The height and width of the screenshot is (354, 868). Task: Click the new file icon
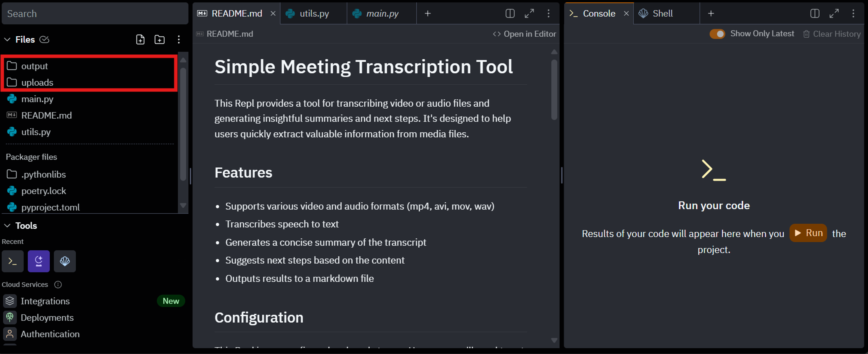140,39
